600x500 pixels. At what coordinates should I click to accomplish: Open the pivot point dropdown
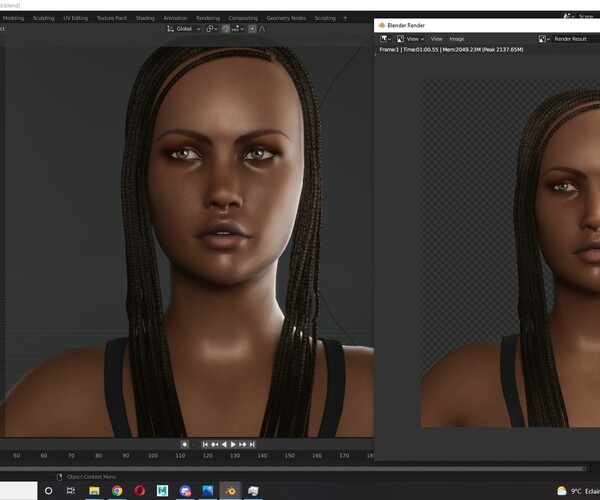(212, 29)
